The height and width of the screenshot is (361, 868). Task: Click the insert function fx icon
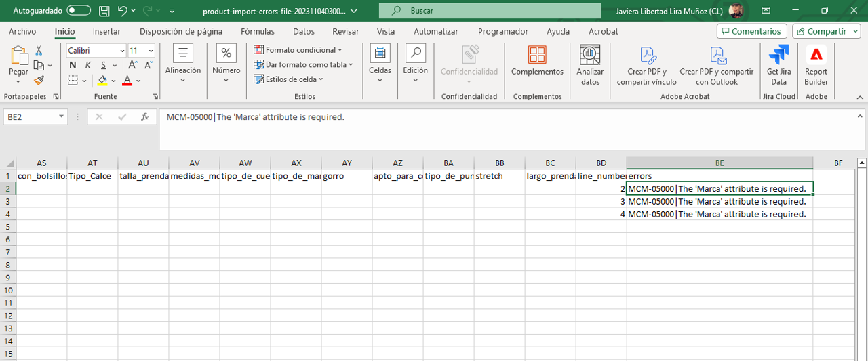coord(144,117)
